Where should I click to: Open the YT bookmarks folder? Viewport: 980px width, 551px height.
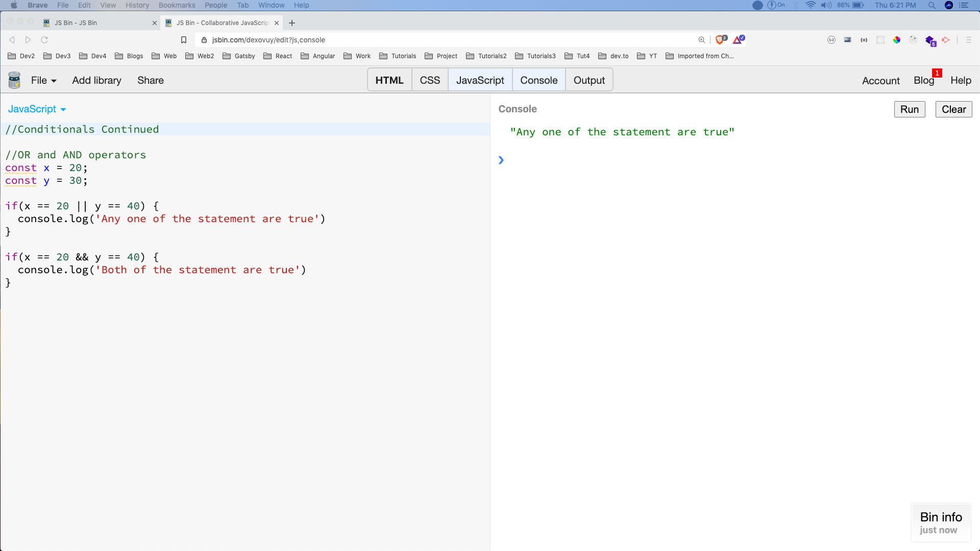(x=647, y=56)
